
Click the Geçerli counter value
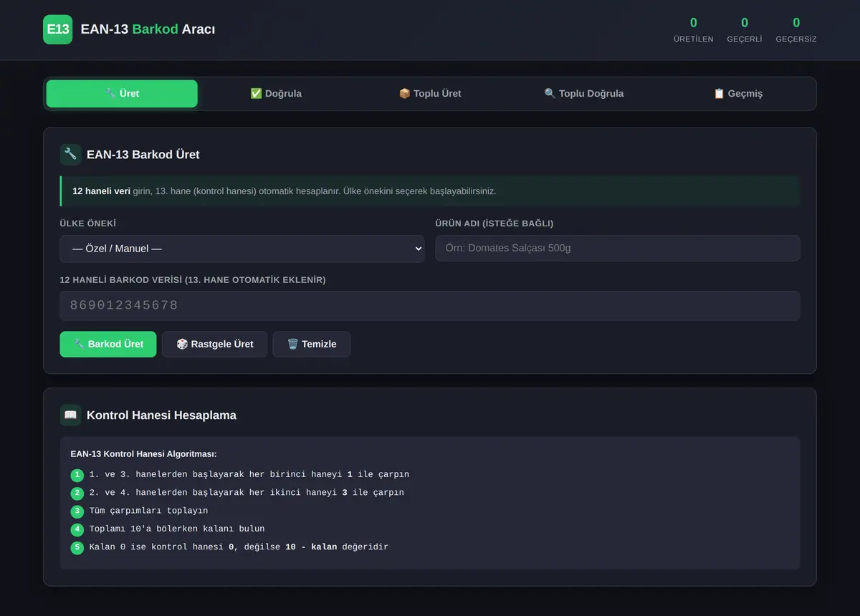coord(745,23)
